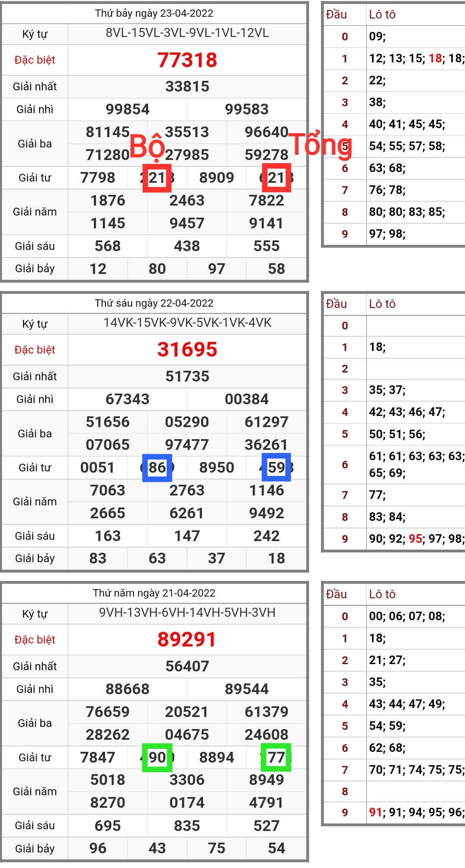Click fifth prize number 9457
Image resolution: width=465 pixels, height=868 pixels.
pyautogui.click(x=187, y=223)
